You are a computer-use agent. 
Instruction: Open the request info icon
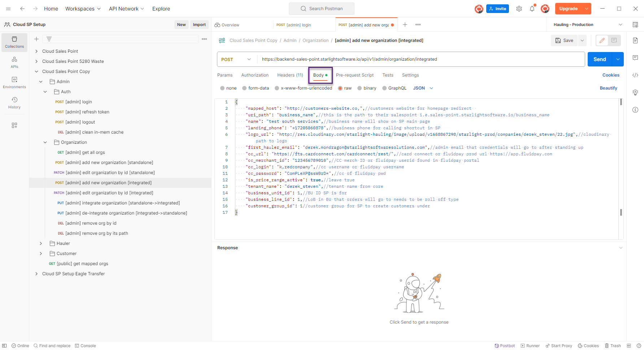[635, 110]
